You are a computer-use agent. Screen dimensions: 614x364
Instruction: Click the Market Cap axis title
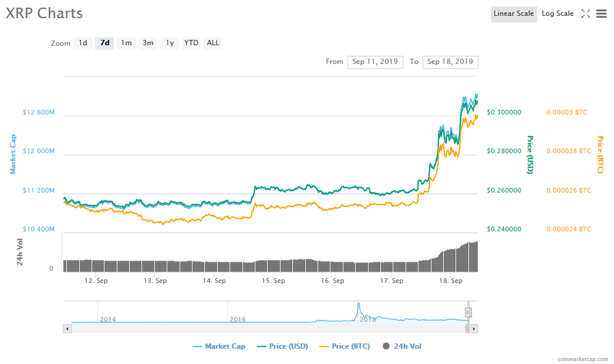[x=13, y=154]
